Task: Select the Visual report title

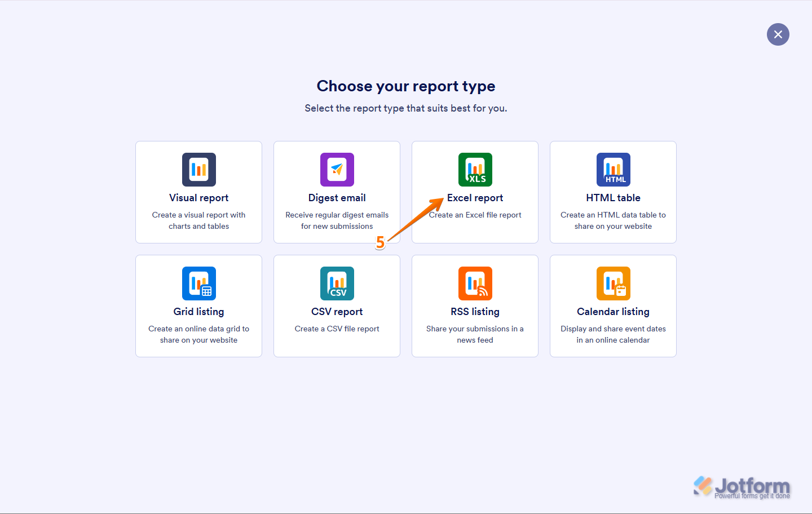Action: pos(198,198)
